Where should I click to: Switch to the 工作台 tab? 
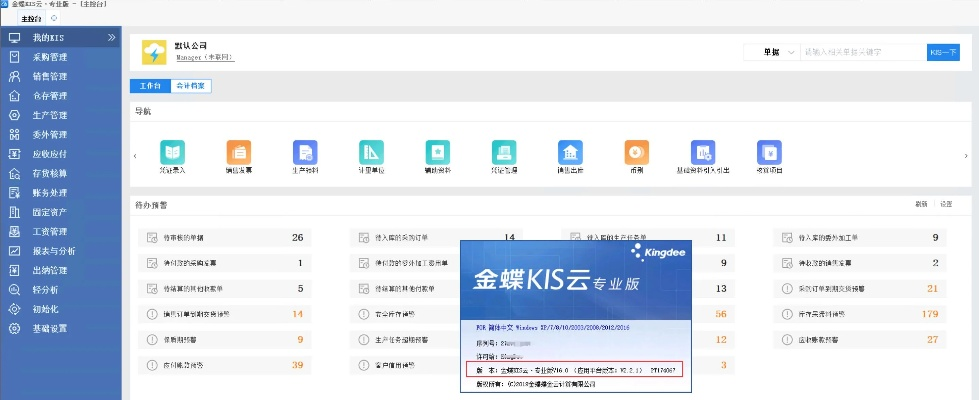(x=149, y=86)
